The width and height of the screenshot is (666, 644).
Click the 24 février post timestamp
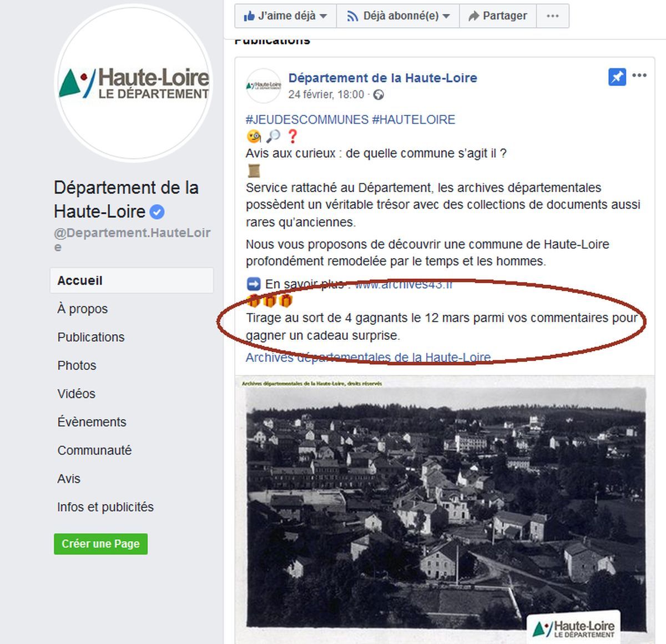click(326, 95)
